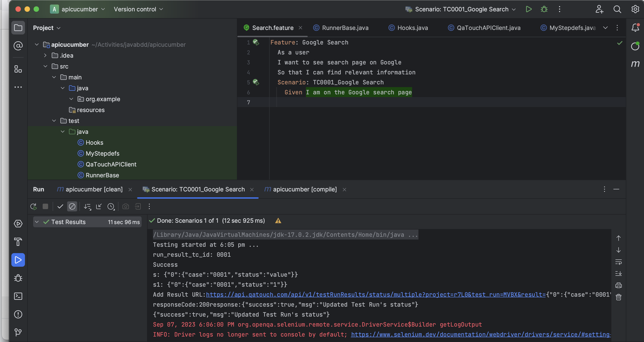Open the api.qatouch.com result URL link
Image resolution: width=644 pixels, height=342 pixels.
(x=376, y=295)
